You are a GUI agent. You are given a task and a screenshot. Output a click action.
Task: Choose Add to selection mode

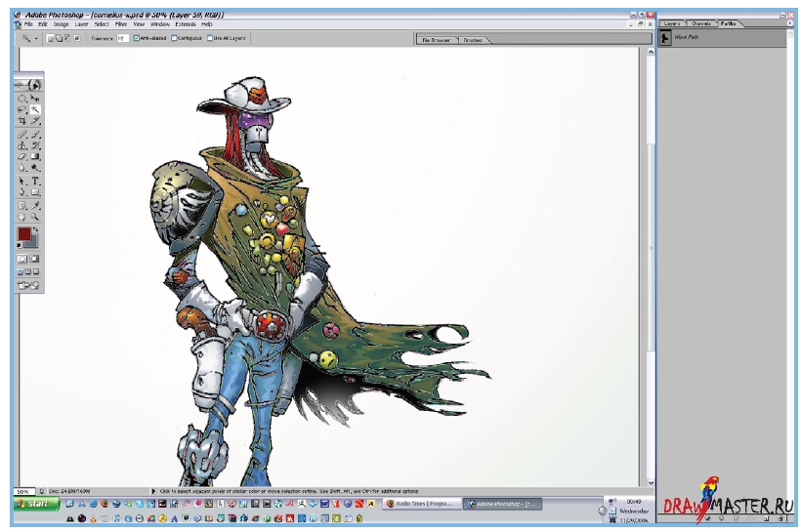coord(59,38)
